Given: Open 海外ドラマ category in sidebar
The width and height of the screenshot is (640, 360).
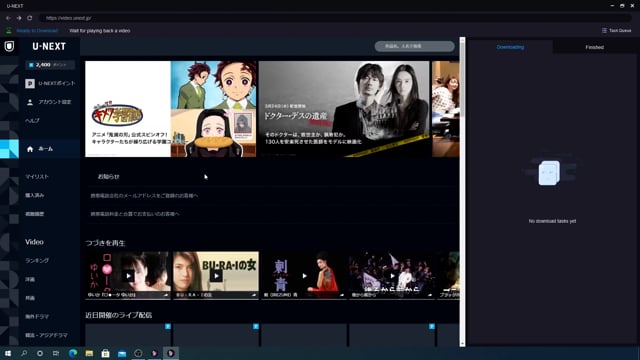Looking at the screenshot, I should click(x=37, y=316).
